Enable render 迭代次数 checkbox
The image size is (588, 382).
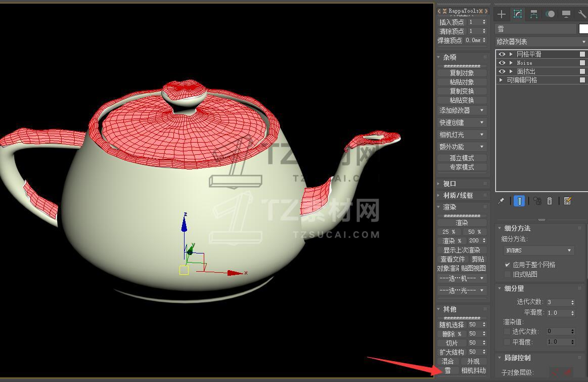507,331
